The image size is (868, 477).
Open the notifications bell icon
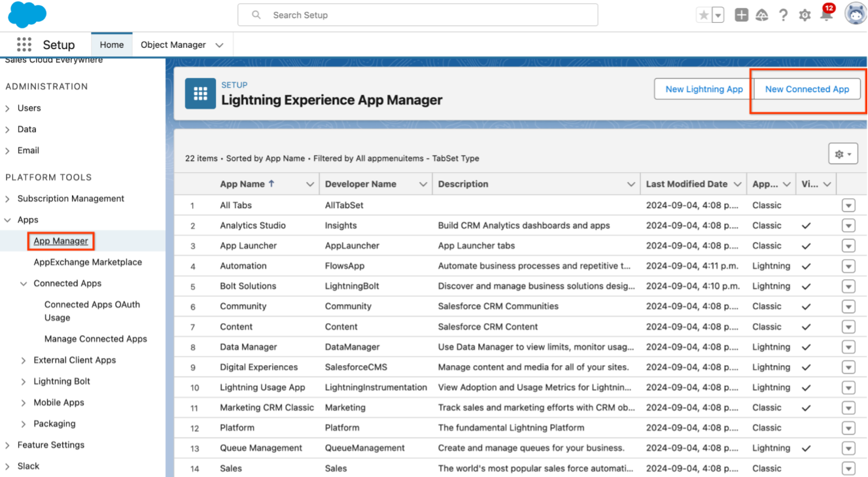[x=826, y=15]
